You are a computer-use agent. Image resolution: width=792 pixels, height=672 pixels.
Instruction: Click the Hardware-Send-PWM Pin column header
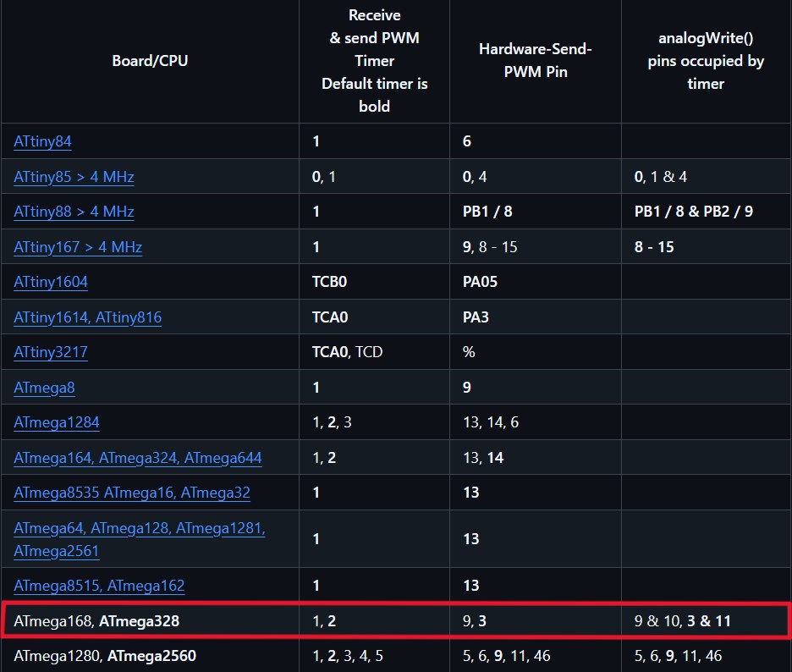536,61
